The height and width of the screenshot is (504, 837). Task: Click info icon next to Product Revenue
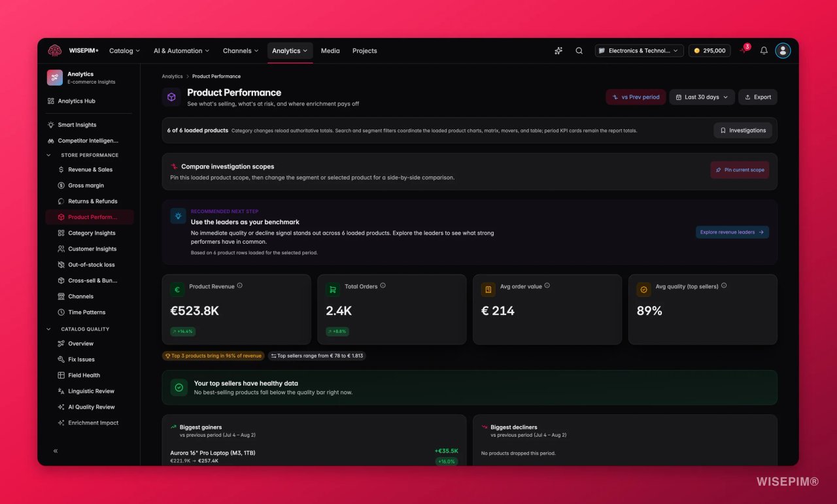(240, 286)
